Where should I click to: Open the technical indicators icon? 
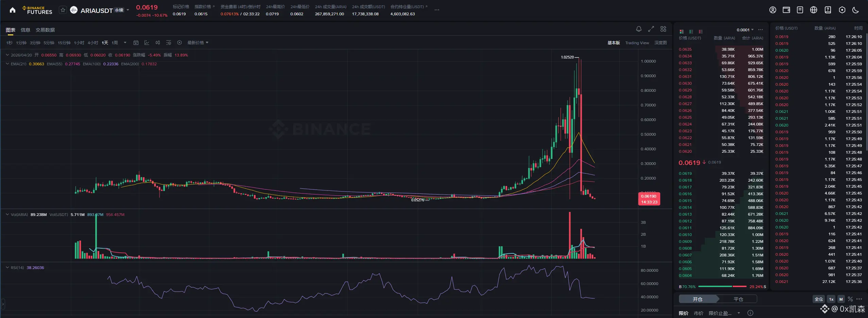147,43
